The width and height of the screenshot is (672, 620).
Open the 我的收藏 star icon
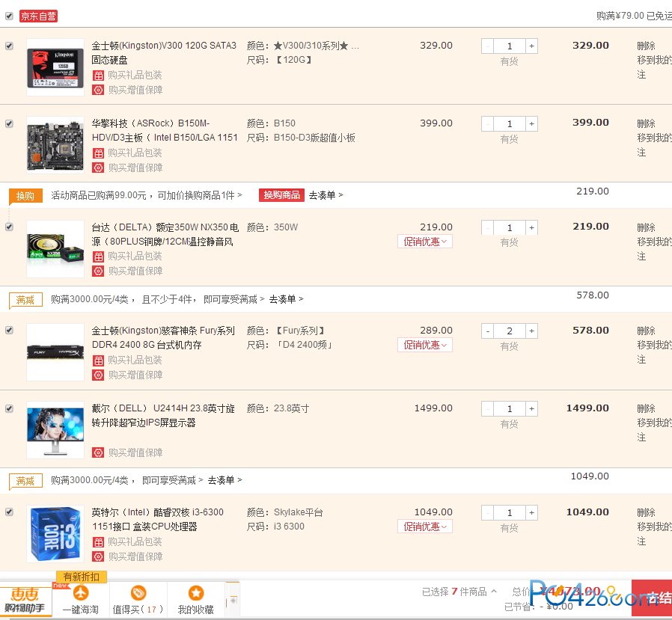pyautogui.click(x=196, y=593)
